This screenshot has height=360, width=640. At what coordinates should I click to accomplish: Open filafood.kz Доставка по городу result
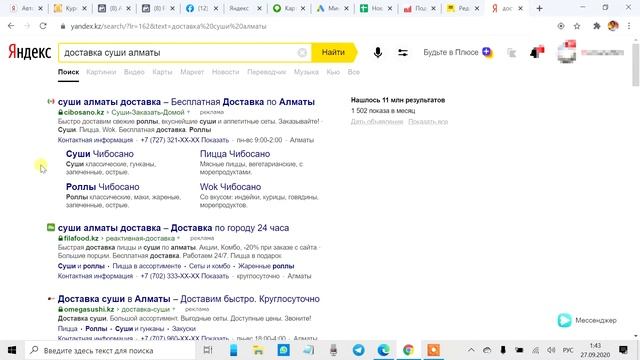173,228
